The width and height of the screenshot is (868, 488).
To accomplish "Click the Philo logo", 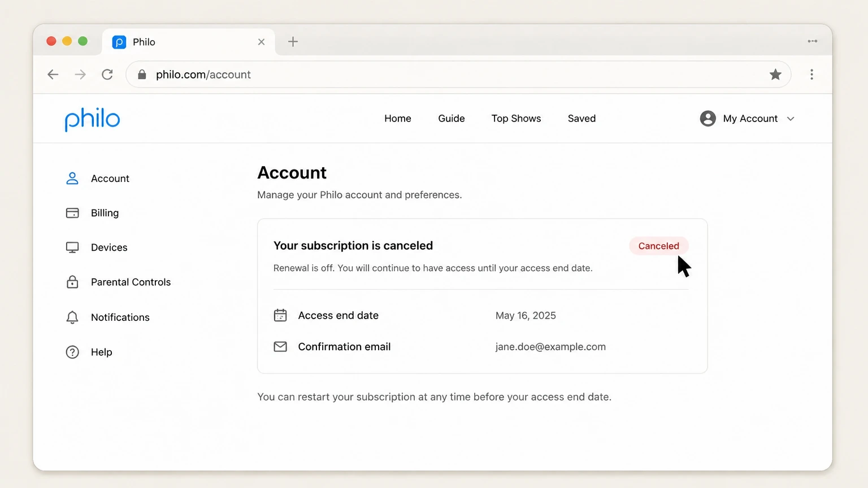I will (x=92, y=119).
